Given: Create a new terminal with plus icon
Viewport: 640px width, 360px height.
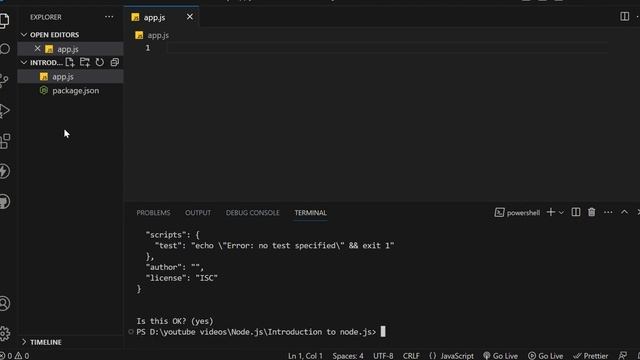Looking at the screenshot, I should click(x=551, y=212).
